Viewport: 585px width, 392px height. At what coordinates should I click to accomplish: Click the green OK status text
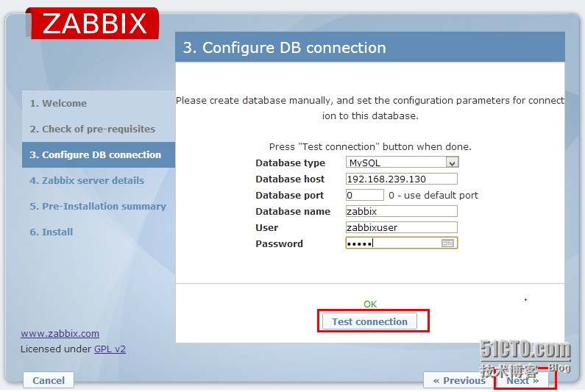pos(370,304)
